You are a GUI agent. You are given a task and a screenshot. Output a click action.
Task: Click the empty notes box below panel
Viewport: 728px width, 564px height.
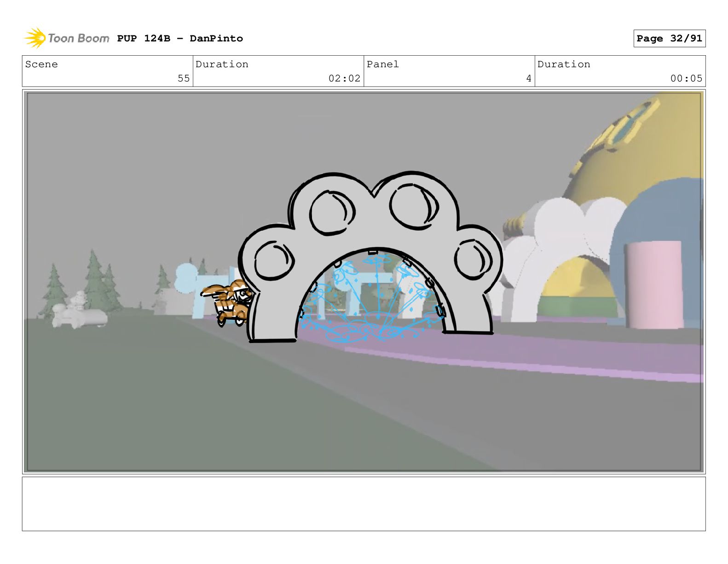tap(364, 504)
